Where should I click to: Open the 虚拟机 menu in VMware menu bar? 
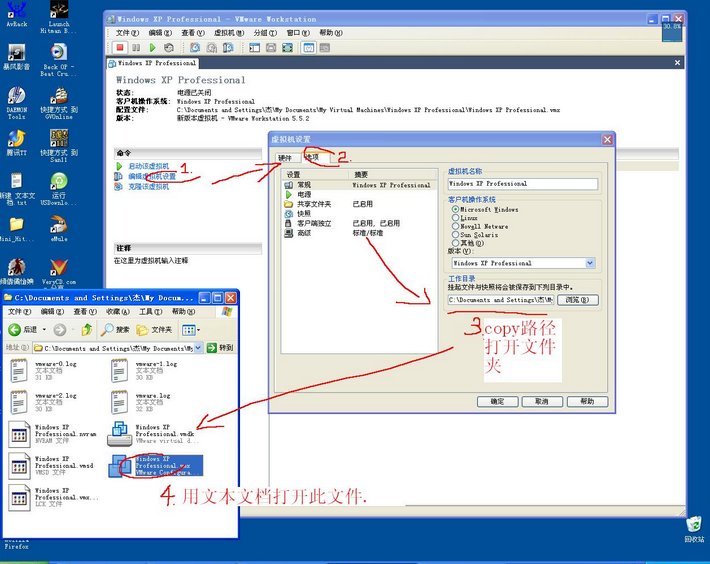(229, 33)
